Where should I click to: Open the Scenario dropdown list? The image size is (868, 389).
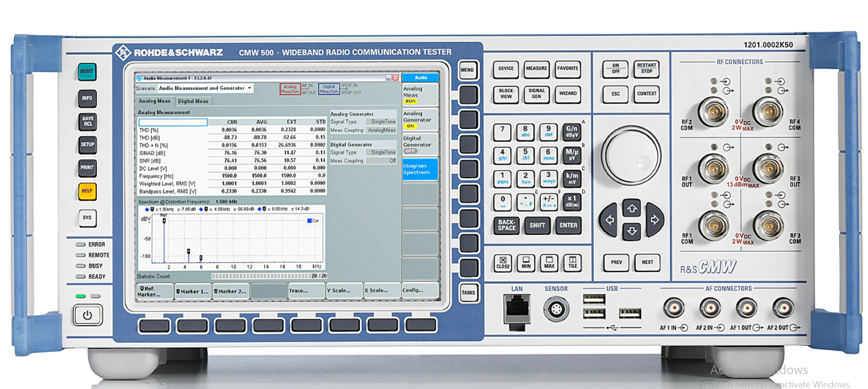coord(206,89)
